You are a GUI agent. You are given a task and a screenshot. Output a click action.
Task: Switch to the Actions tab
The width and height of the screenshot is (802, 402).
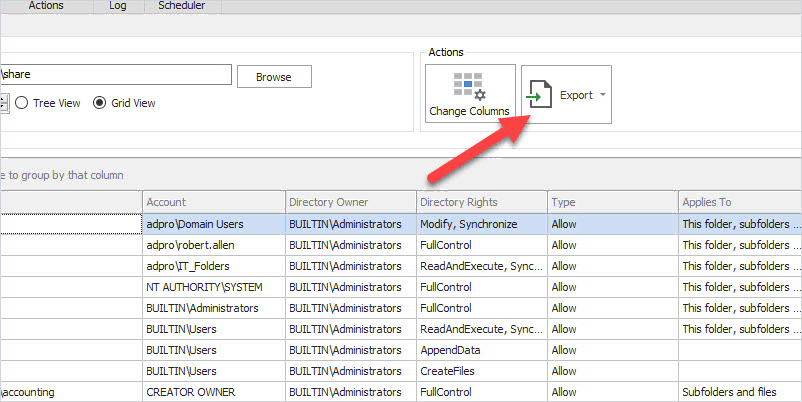coord(46,6)
